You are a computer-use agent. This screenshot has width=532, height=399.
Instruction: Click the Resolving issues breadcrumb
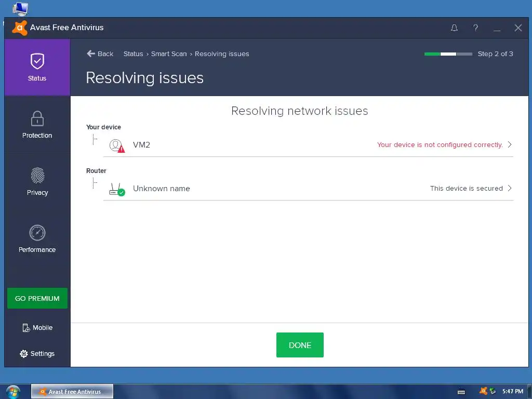pos(222,54)
